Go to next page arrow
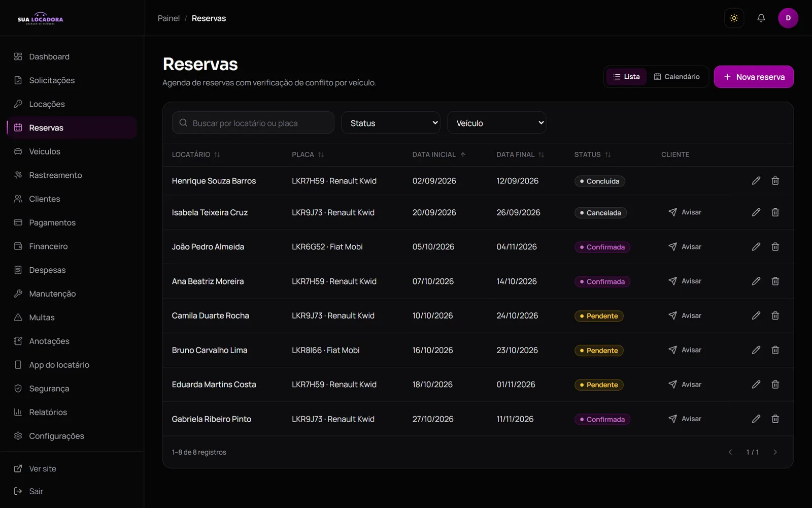Image resolution: width=812 pixels, height=508 pixels. pyautogui.click(x=775, y=452)
